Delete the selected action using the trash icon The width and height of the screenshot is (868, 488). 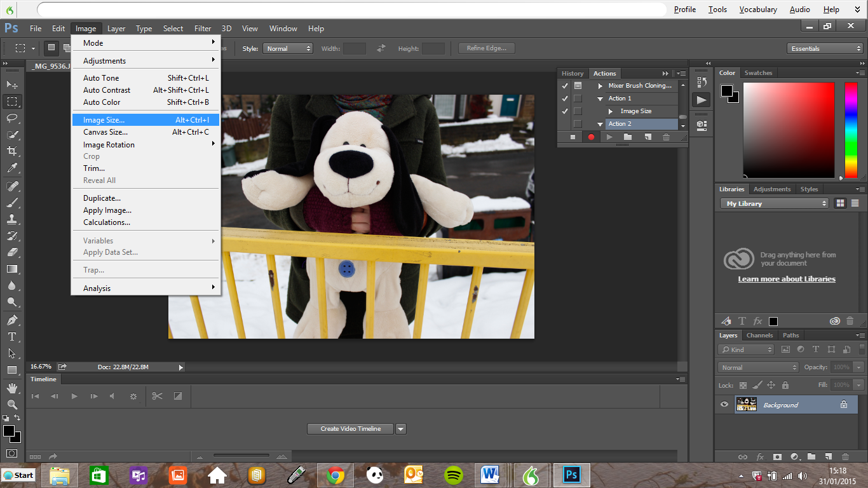666,137
